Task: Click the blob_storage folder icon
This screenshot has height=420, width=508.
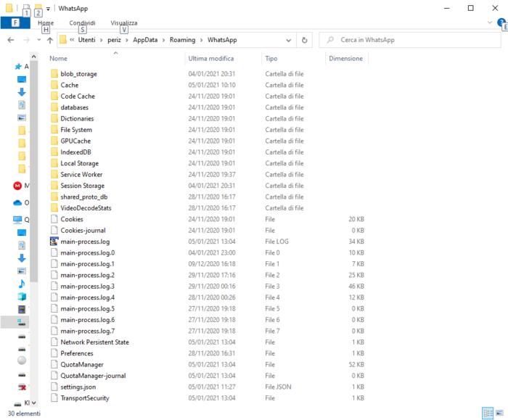Action: coord(54,73)
